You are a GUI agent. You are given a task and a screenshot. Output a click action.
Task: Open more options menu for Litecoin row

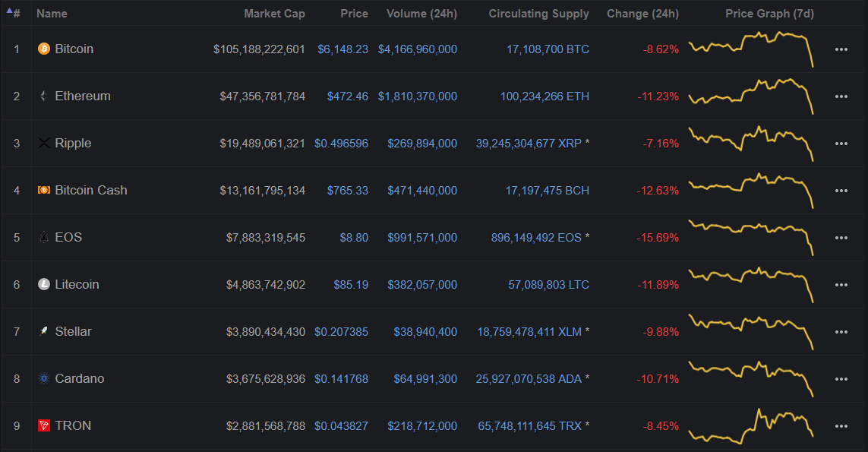[x=841, y=285]
